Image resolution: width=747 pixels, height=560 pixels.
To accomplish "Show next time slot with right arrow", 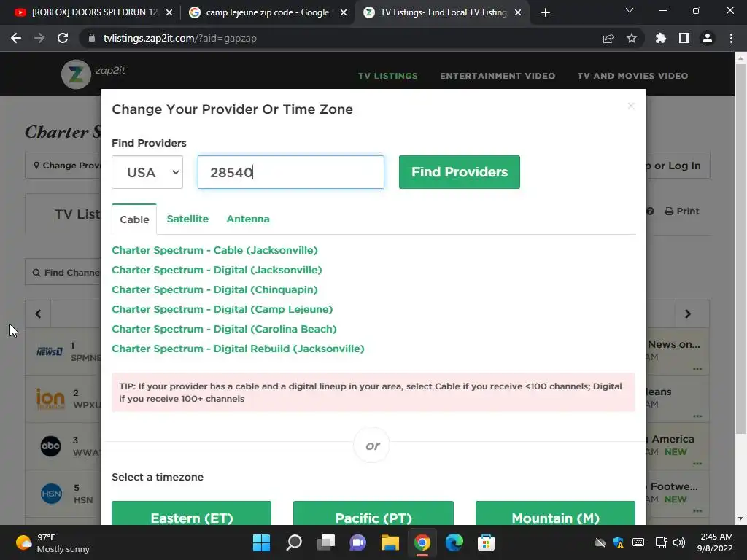I will coord(688,314).
